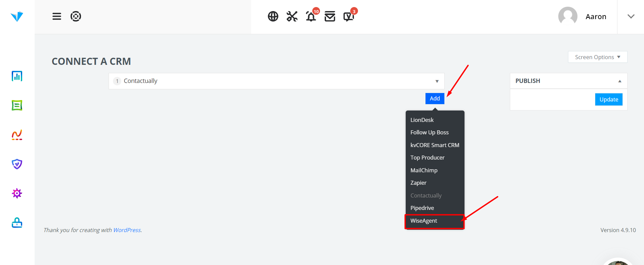Open the blue bar chart sidebar icon
Screen dimensions: 644x265
coord(17,76)
